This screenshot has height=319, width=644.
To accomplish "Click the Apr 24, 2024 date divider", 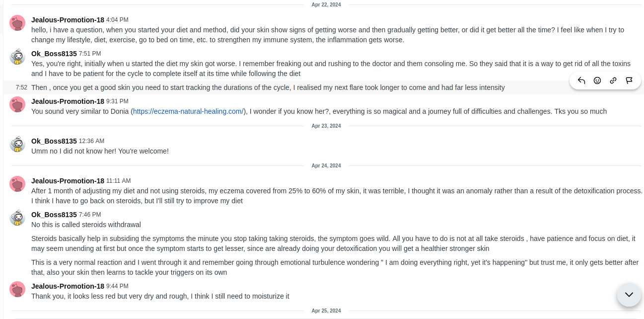I will 326,165.
